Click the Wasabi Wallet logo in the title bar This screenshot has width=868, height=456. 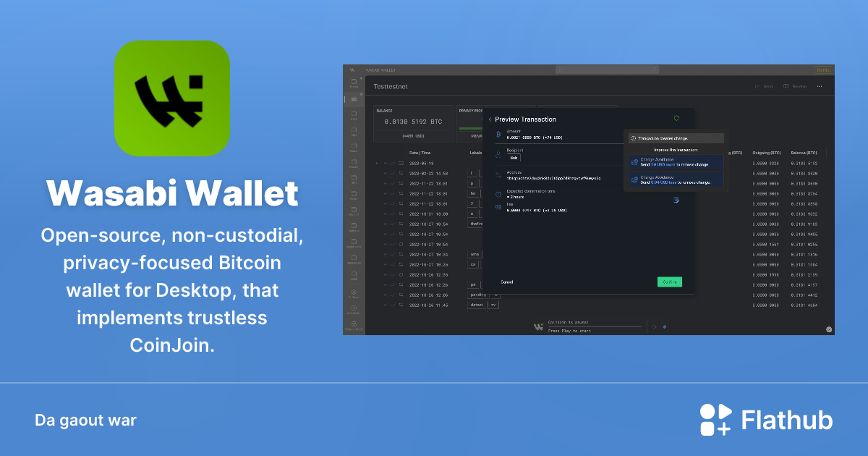click(x=352, y=69)
